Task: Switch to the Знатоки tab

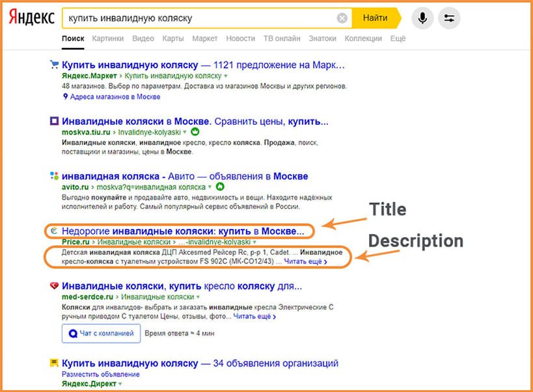Action: (322, 38)
